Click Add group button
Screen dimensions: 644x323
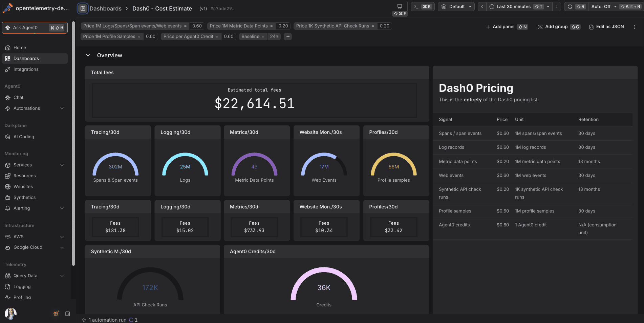tap(559, 27)
